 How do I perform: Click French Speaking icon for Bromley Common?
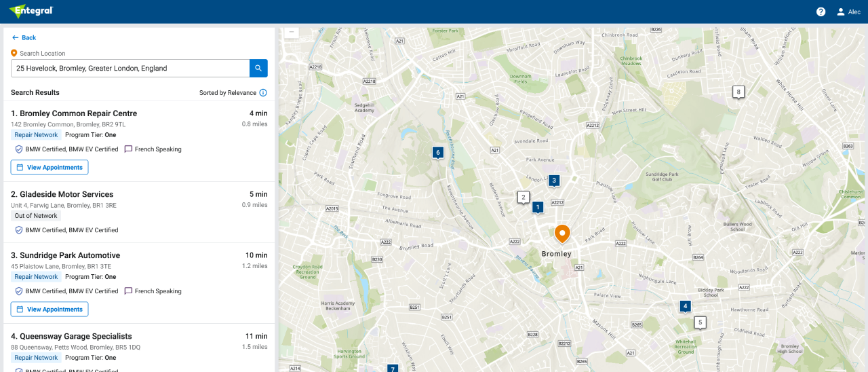click(x=128, y=149)
